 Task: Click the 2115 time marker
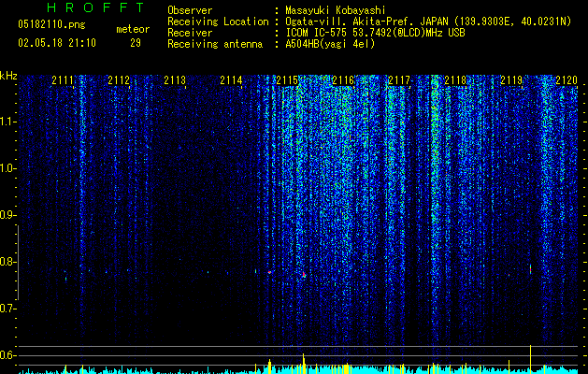tap(287, 80)
